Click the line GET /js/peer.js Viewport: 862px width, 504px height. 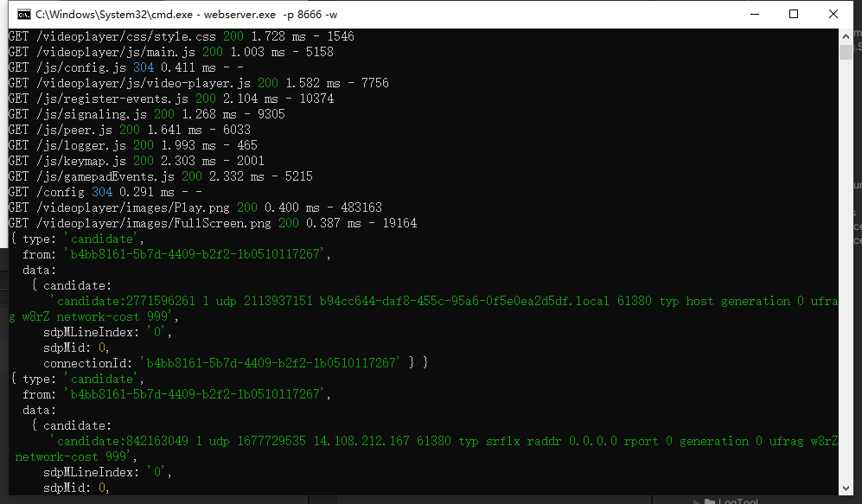129,130
